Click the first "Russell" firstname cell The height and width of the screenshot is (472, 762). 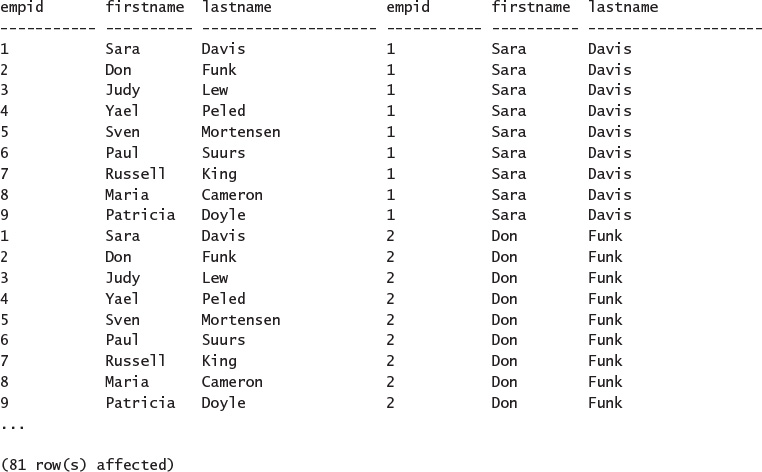pos(136,174)
